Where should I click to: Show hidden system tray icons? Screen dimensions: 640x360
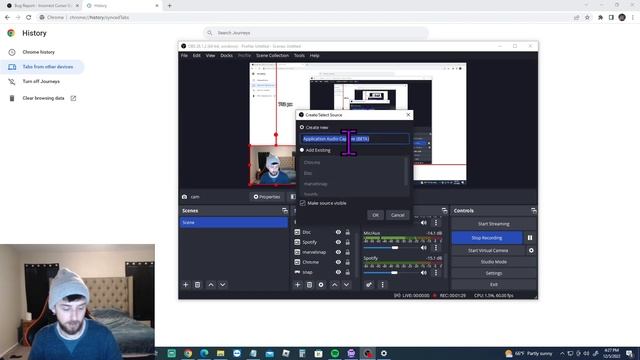tap(562, 353)
